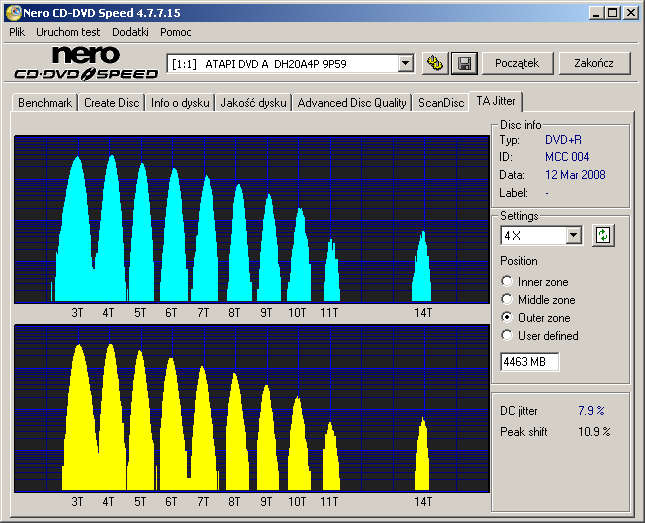Screen dimensions: 645x523
Task: Maximize the Nero CD-DVD Speed window
Action: pos(613,13)
